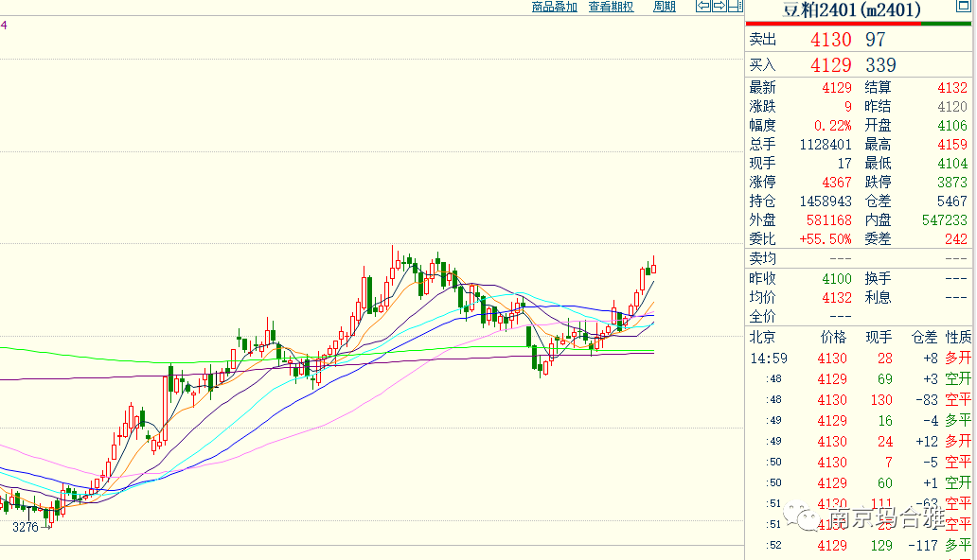This screenshot has width=977, height=560.
Task: Click the 卖出 volume 97
Action: coord(876,40)
